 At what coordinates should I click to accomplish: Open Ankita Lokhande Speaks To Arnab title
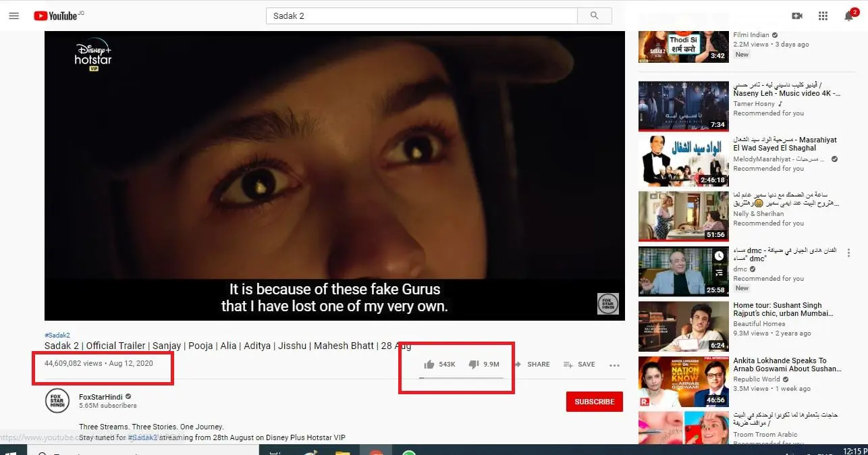(787, 365)
